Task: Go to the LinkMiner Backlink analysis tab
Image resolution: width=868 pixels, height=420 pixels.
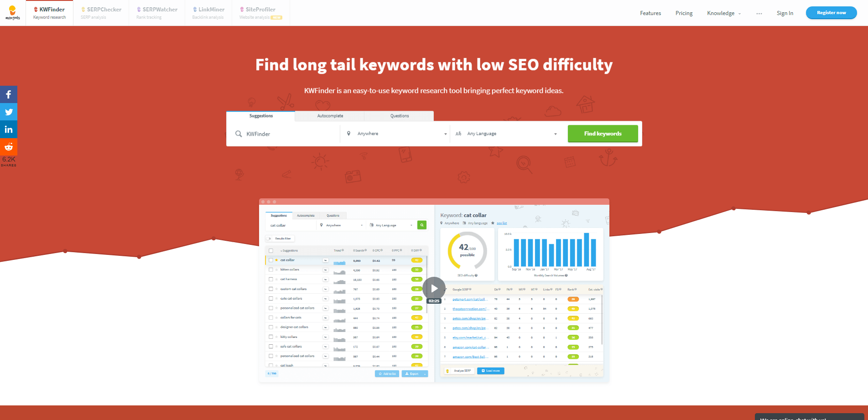Action: coord(208,13)
